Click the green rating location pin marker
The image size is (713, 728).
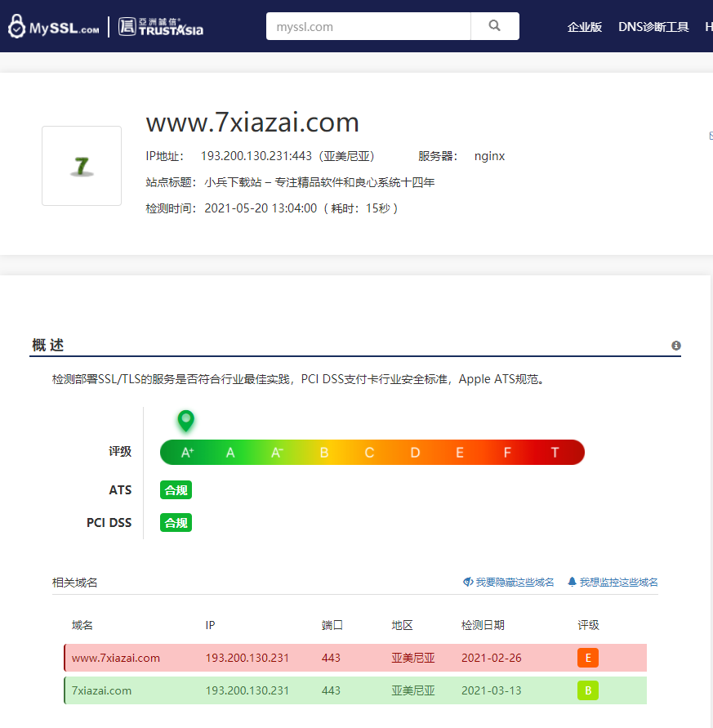[186, 421]
